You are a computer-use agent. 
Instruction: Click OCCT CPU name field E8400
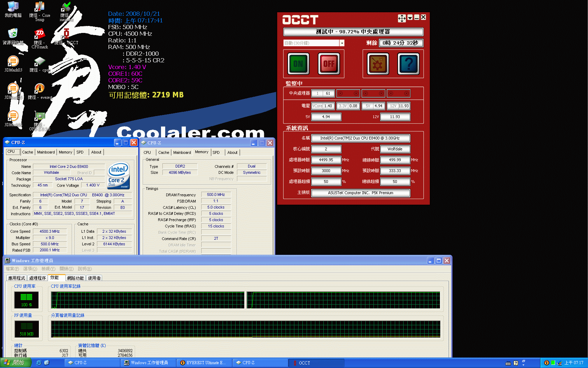point(360,138)
